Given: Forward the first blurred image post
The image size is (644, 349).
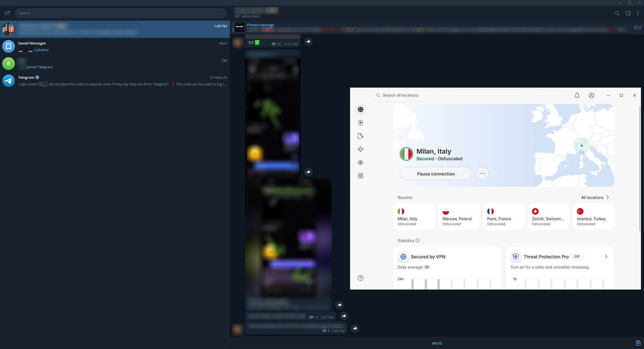Looking at the screenshot, I should click(x=308, y=172).
